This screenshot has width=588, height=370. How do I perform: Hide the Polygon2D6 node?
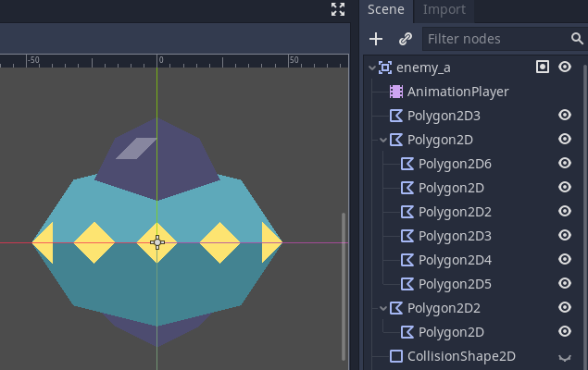pyautogui.click(x=564, y=163)
